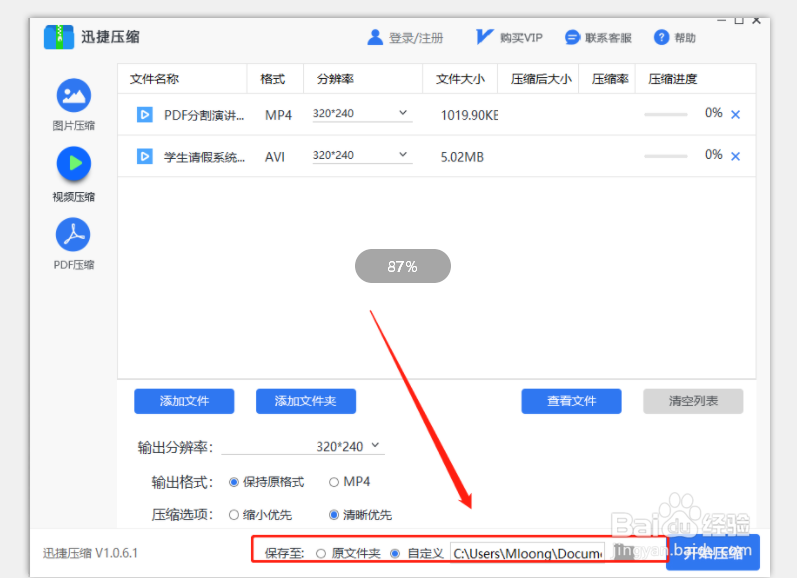Open PDF压缩 compression mode
797x578 pixels.
click(73, 234)
